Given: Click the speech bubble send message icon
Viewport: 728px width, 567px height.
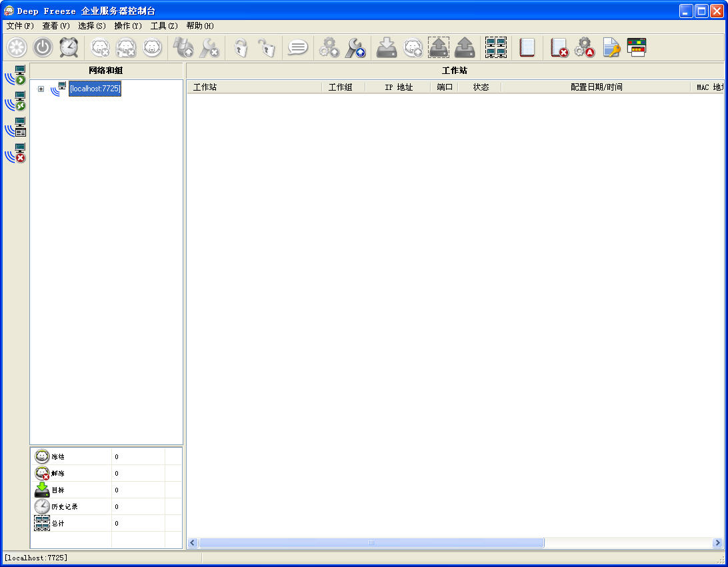Looking at the screenshot, I should [x=297, y=47].
